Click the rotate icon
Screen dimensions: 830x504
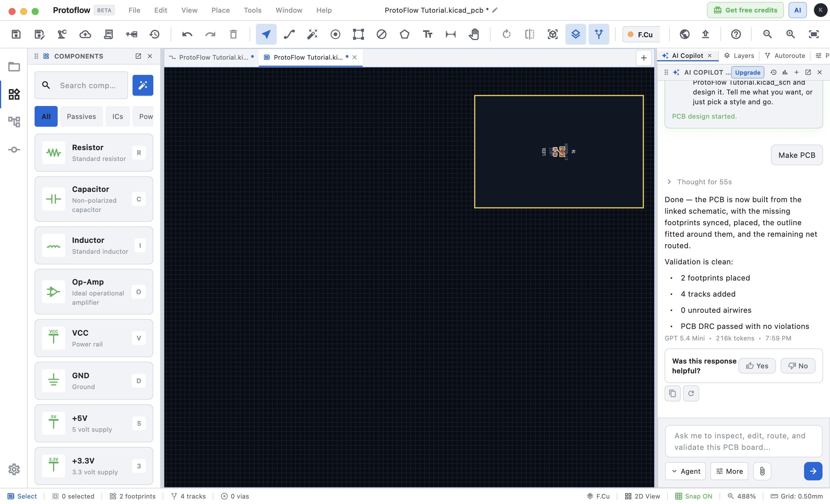click(506, 34)
